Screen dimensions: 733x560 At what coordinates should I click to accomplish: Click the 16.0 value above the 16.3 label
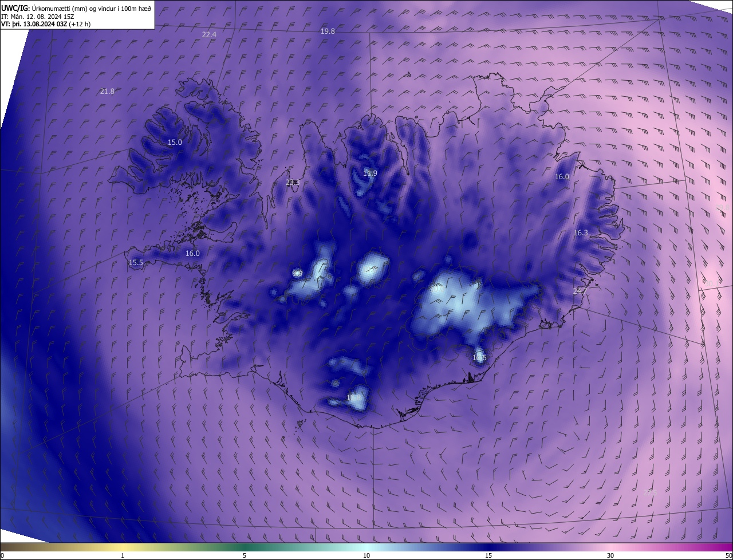coord(562,177)
